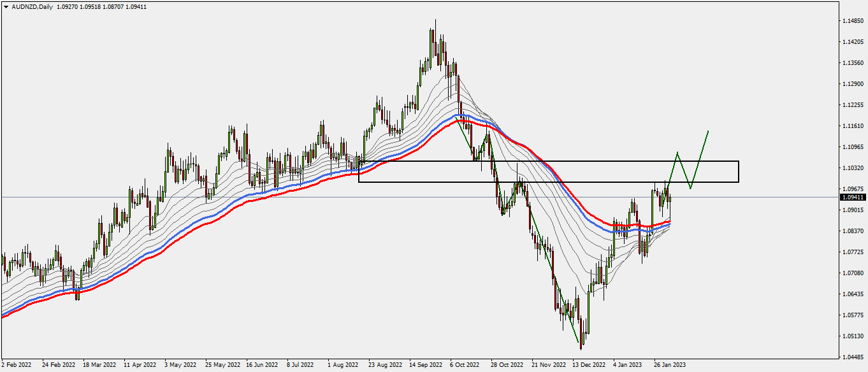Click the AUDNZD,Daily chart title

coord(33,6)
